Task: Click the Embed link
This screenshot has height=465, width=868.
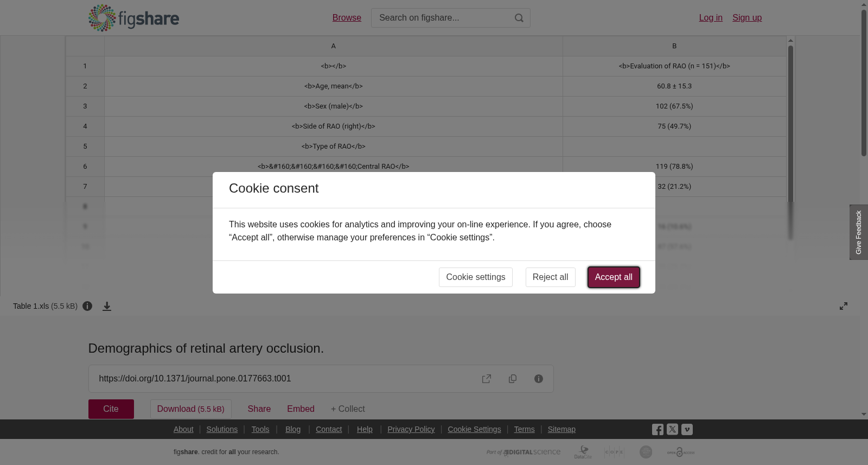Action: pos(301,409)
